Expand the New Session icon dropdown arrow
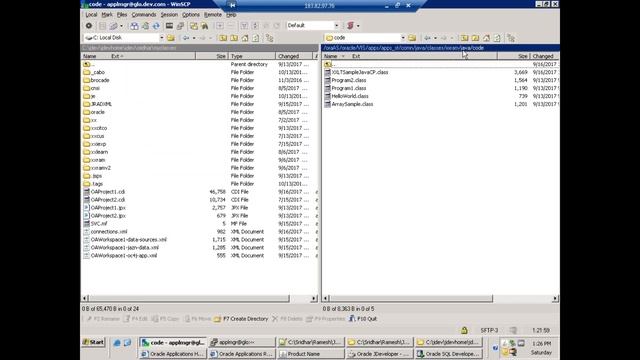The width and height of the screenshot is (640, 360). (x=358, y=26)
